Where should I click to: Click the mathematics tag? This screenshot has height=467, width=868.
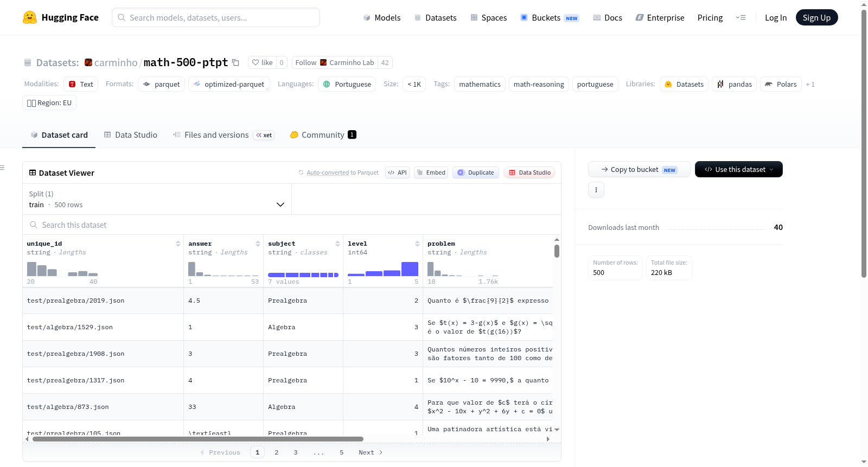[480, 84]
